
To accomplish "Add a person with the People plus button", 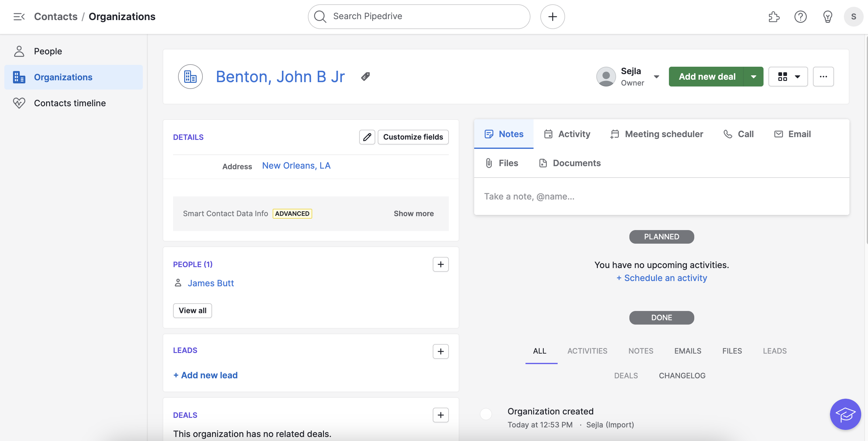I will tap(440, 264).
